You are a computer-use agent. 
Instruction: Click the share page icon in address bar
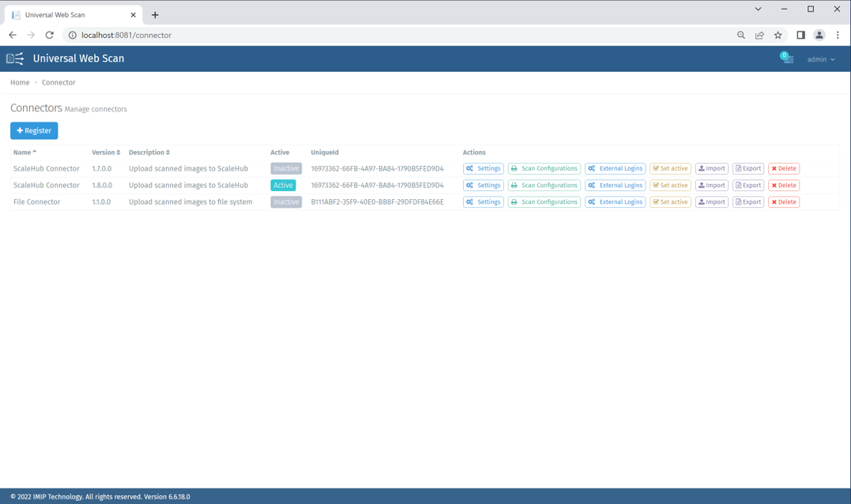(x=759, y=35)
